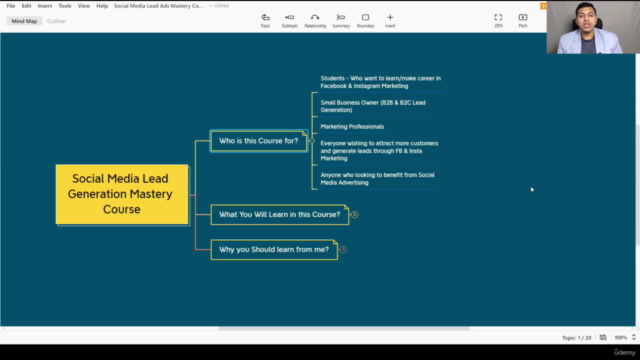
Task: Expand the 'Why you Should learn from me?' branch
Action: coord(343,250)
